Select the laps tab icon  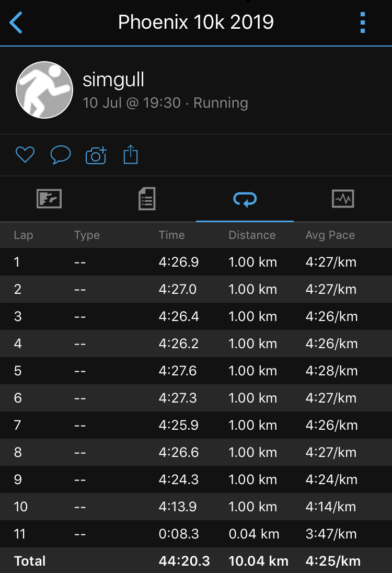[x=245, y=199]
